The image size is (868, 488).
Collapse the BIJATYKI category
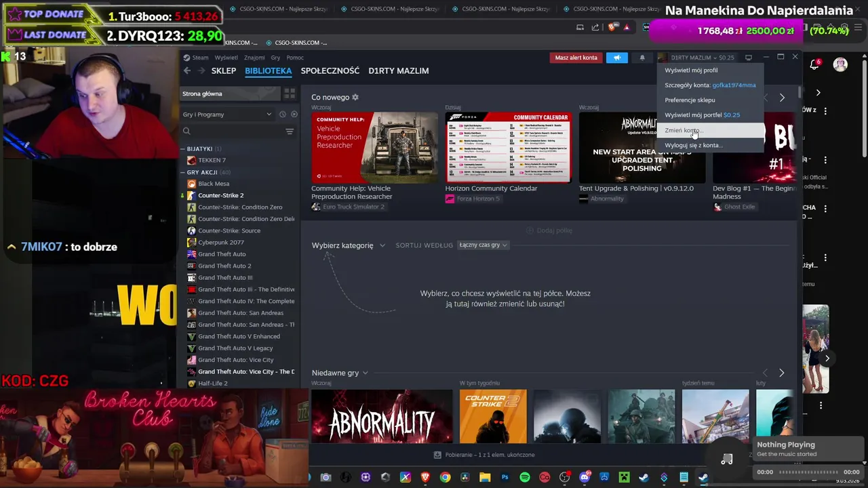[x=182, y=148]
